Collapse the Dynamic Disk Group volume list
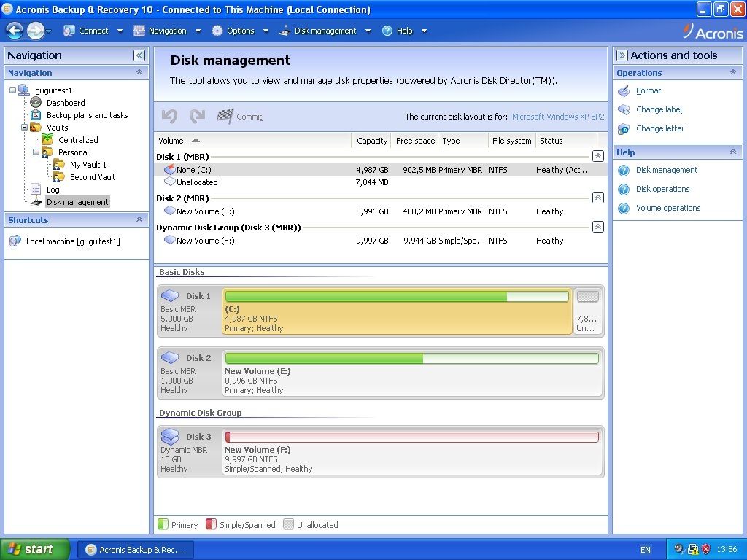Image resolution: width=747 pixels, height=560 pixels. click(x=598, y=227)
